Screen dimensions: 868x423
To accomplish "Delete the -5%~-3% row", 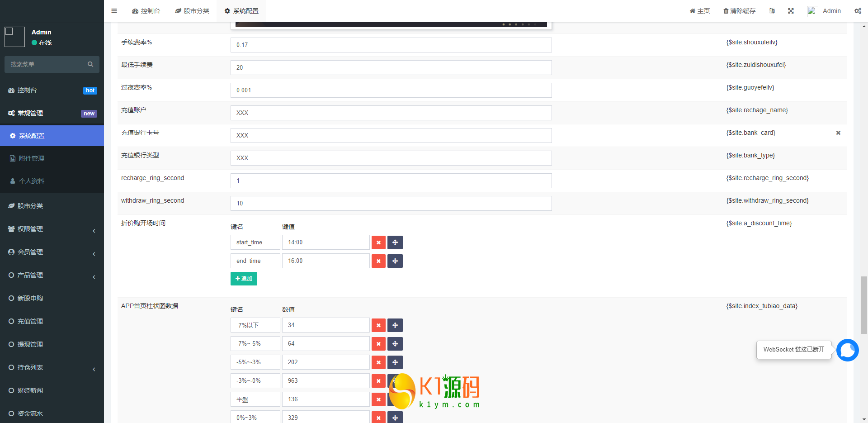I will tap(378, 362).
